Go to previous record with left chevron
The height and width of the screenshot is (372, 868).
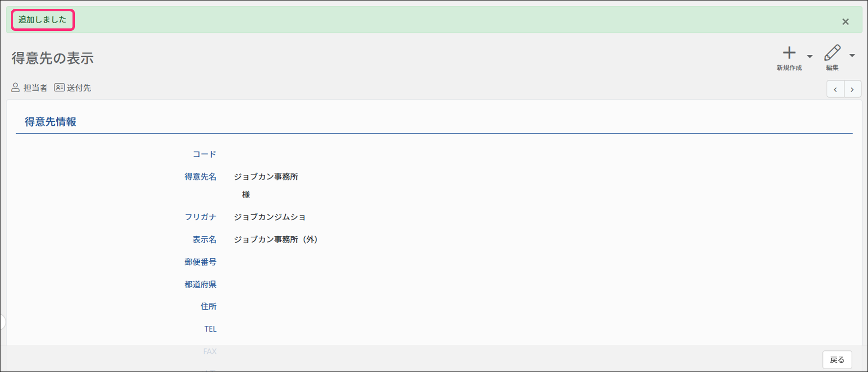point(835,89)
